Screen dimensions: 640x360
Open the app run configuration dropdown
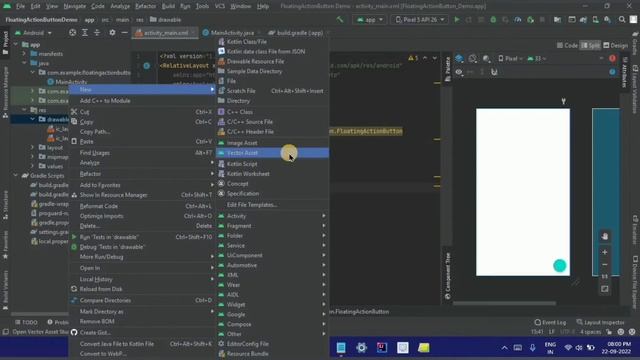(x=369, y=20)
